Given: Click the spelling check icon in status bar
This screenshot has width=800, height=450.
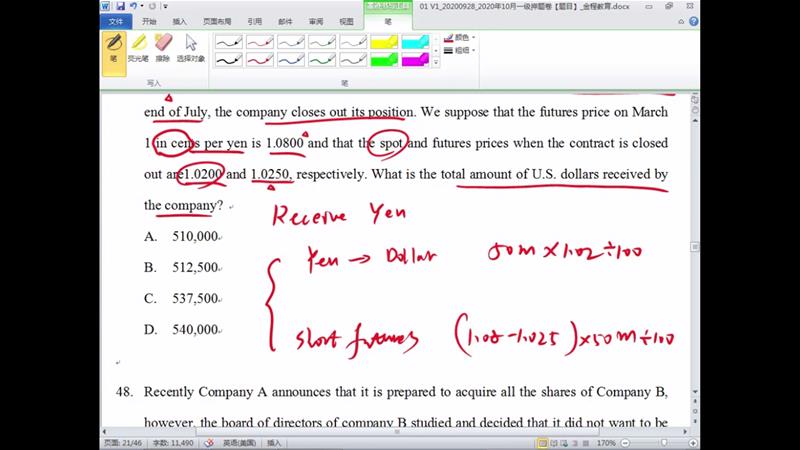Looking at the screenshot, I should click(210, 442).
